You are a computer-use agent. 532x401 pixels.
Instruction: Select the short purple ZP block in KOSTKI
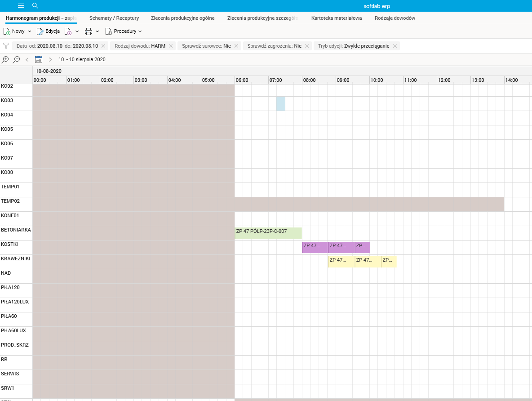(362, 247)
